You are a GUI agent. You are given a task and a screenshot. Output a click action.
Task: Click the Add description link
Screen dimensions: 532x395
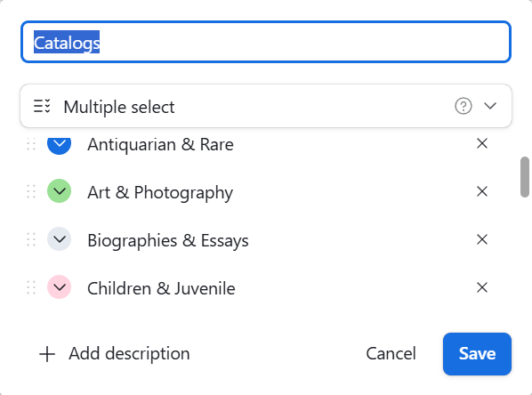pos(129,353)
